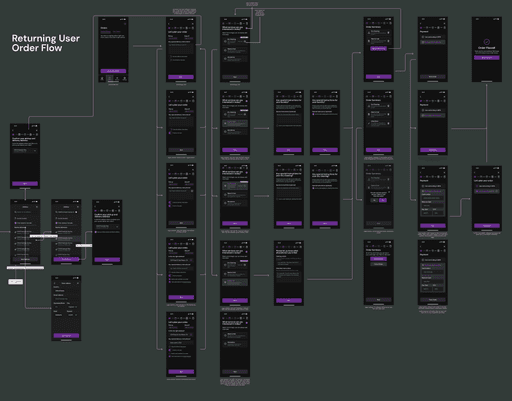This screenshot has height=401, width=512.
Task: Switch to the purple active tab on Orders screen
Action: click(x=105, y=32)
